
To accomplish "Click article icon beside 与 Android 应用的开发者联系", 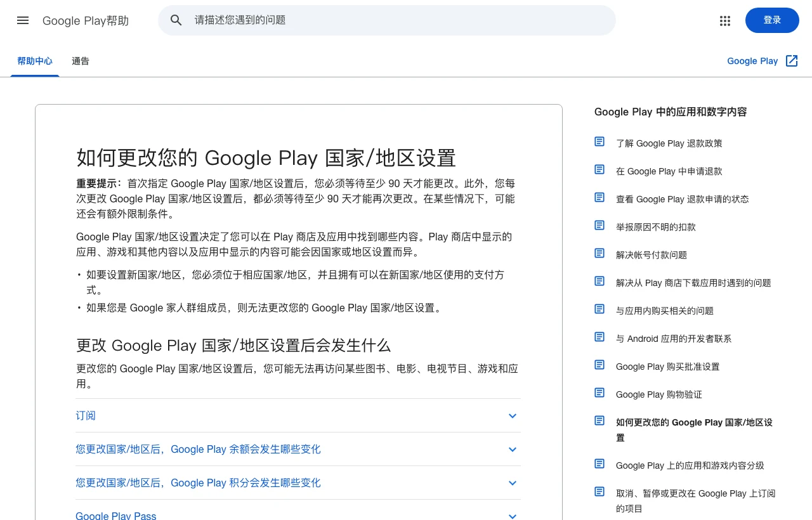I will 599,337.
